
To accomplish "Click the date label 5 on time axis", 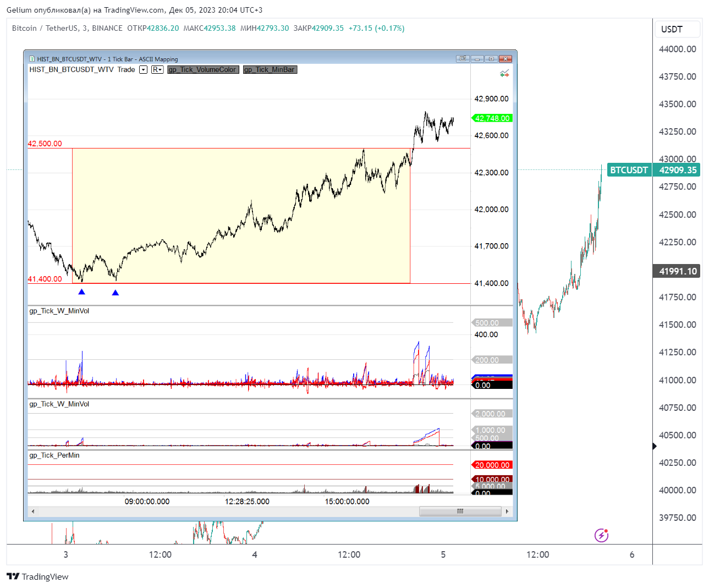I will (x=443, y=554).
